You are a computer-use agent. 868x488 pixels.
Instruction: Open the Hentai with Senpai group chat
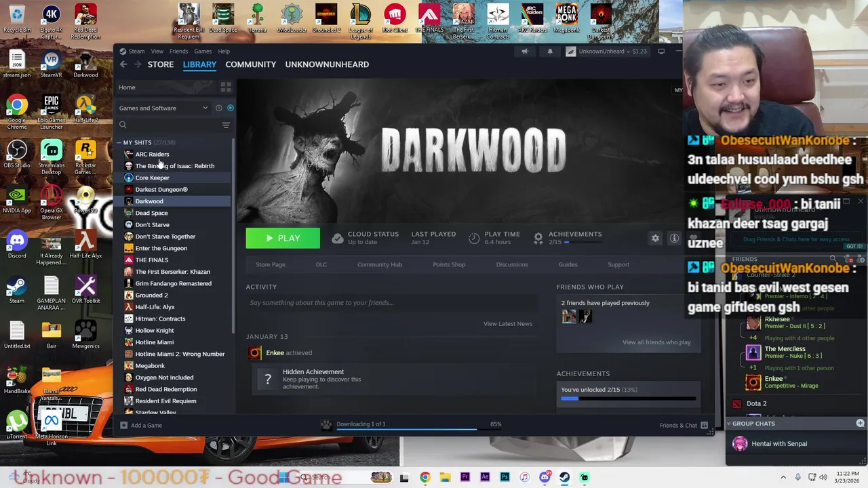[x=778, y=444]
